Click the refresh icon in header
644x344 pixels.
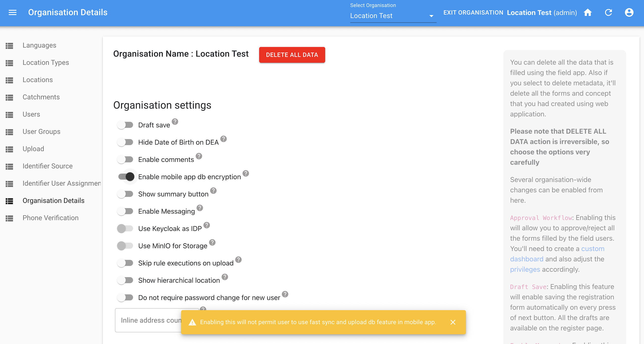tap(608, 12)
